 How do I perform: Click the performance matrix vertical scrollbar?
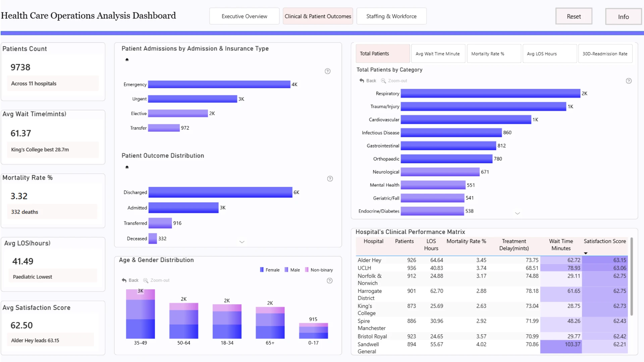[x=632, y=277]
